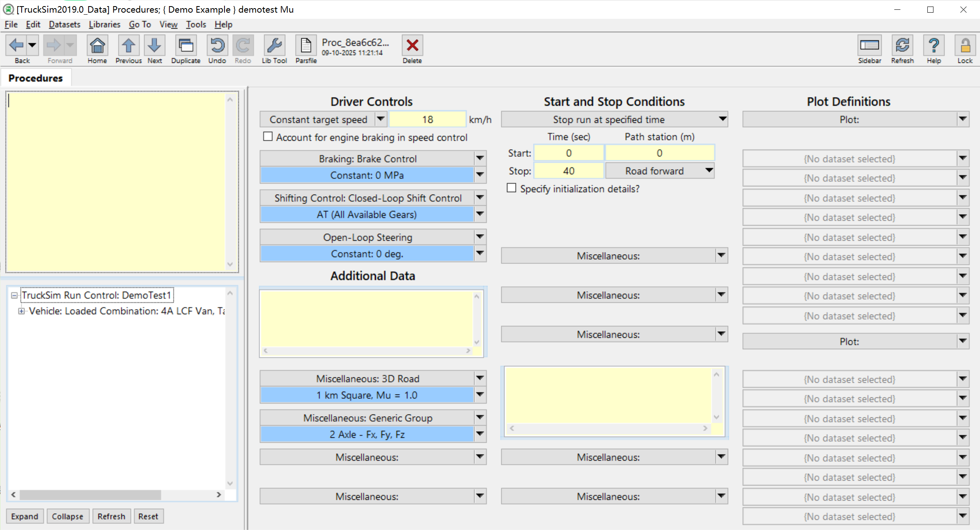Screen dimensions: 980x530
Task: Open 1 km Square, Mu = 1.0 dropdown
Action: [480, 395]
